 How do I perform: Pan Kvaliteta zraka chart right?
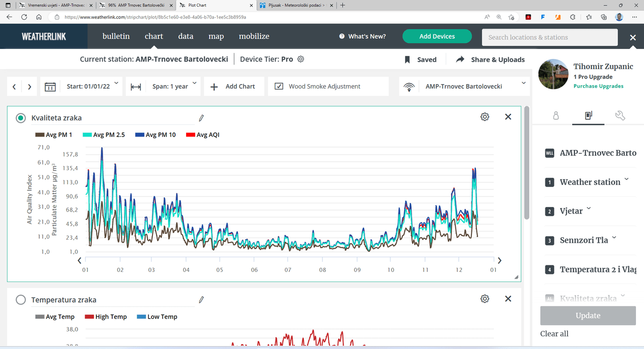point(500,261)
